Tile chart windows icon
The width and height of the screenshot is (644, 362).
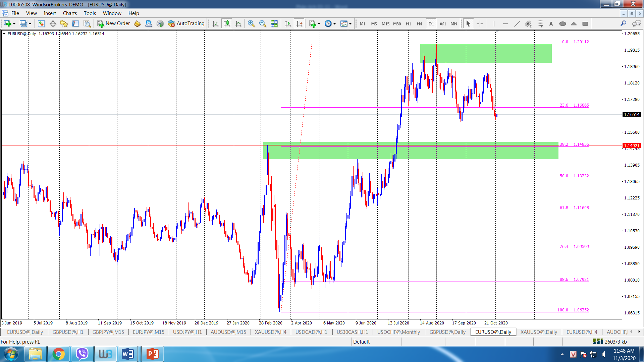pos(274,23)
